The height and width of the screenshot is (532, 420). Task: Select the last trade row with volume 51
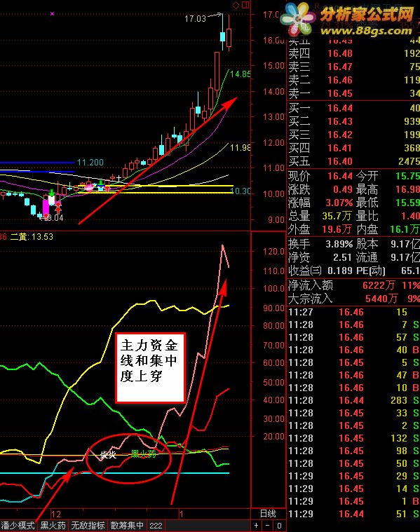click(x=354, y=514)
